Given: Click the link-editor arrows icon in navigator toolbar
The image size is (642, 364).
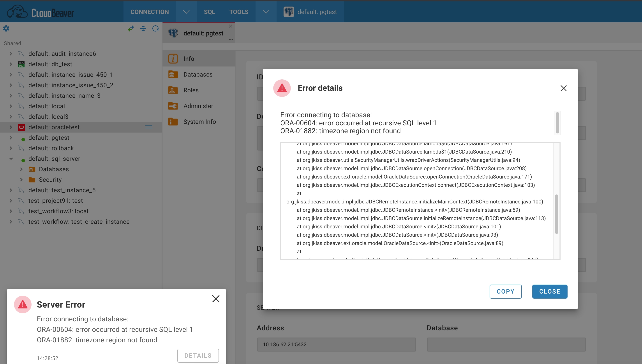Looking at the screenshot, I should tap(131, 28).
